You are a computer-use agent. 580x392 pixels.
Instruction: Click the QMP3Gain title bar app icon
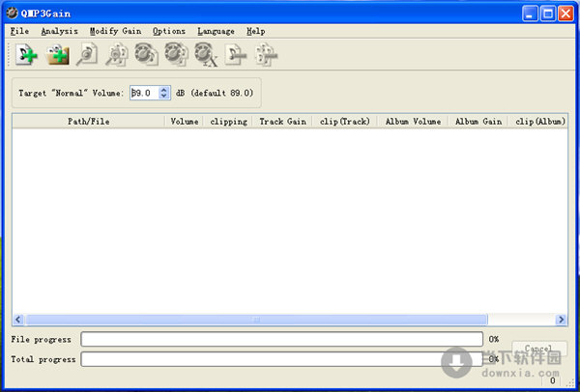pos(12,14)
